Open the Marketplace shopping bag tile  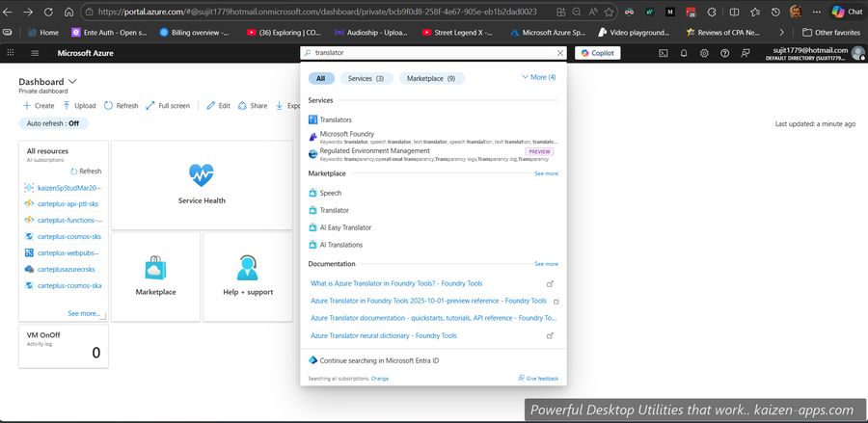[x=155, y=268]
